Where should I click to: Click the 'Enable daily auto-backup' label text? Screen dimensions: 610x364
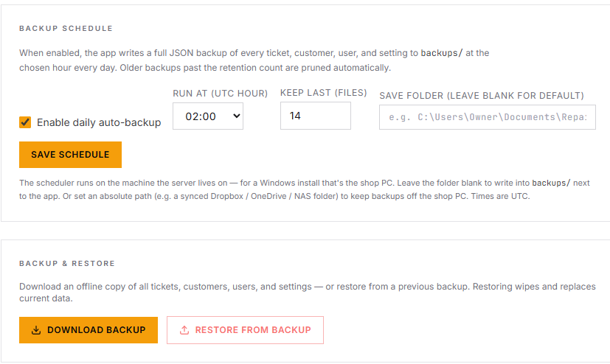(99, 122)
